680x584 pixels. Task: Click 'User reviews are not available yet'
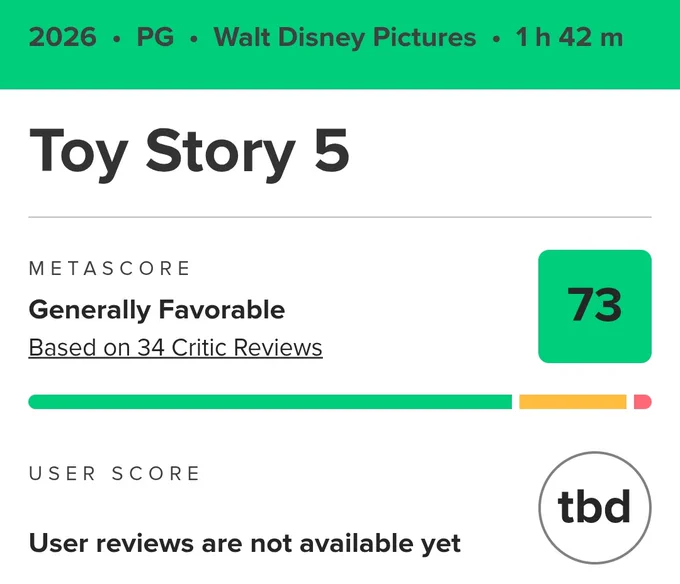click(x=245, y=544)
